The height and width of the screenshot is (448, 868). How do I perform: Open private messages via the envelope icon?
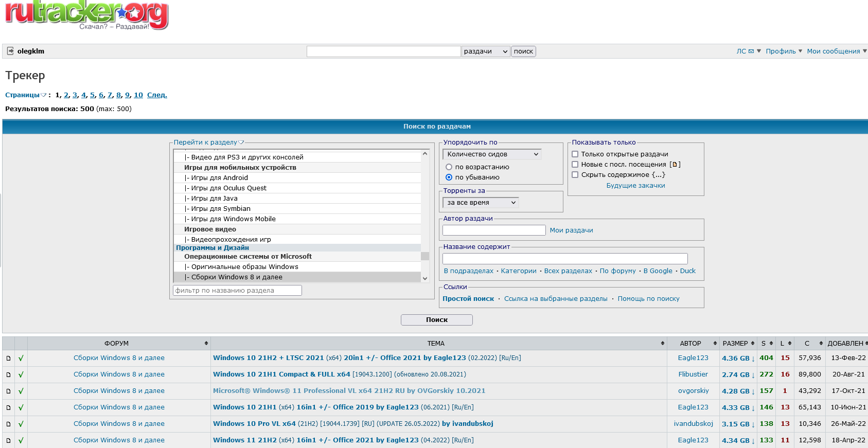751,51
